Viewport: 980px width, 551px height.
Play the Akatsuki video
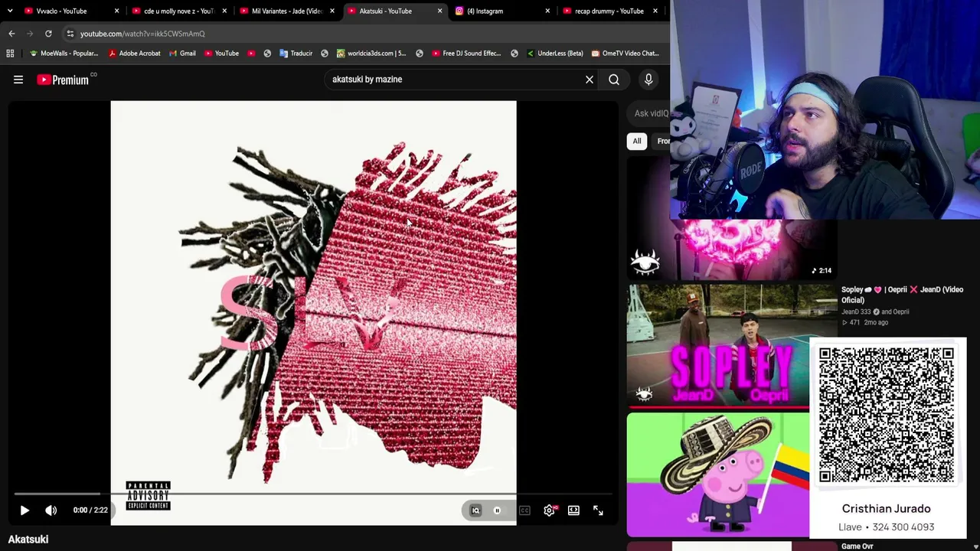(24, 510)
